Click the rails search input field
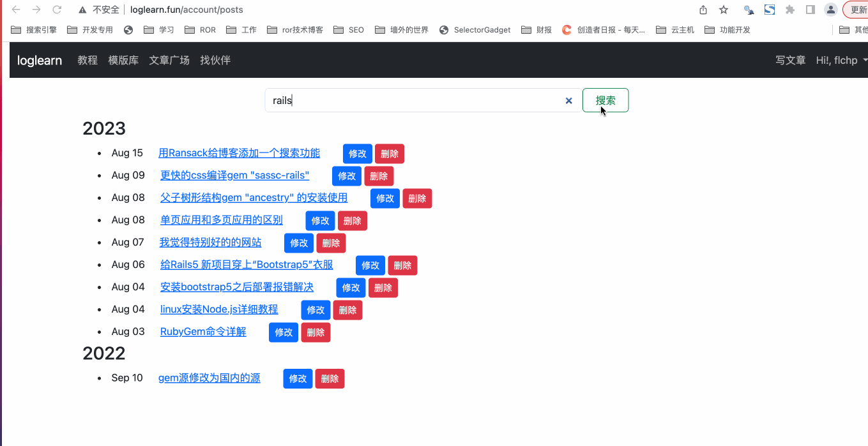868x446 pixels. [415, 101]
